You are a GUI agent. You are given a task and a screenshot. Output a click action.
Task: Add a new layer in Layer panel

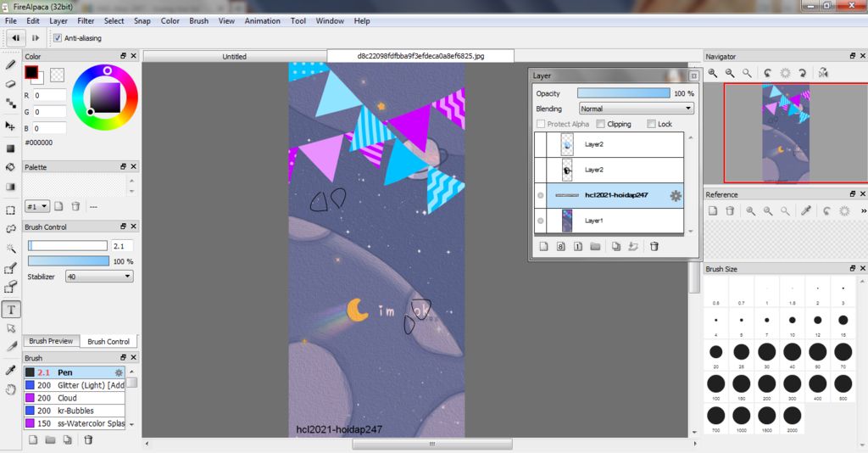543,247
